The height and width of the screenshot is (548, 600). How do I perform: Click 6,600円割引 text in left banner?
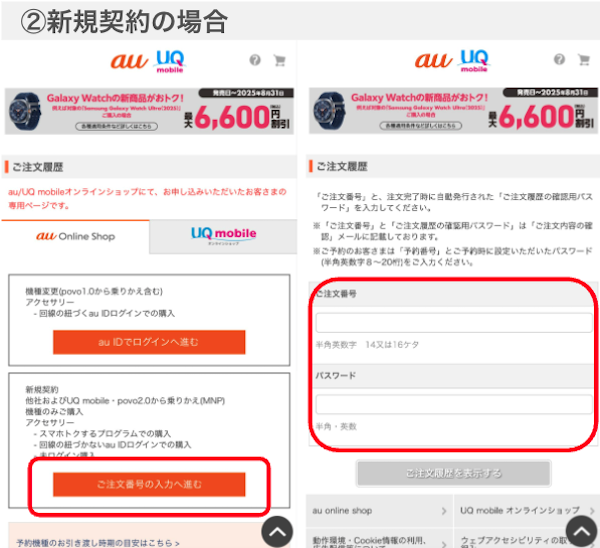pyautogui.click(x=238, y=117)
